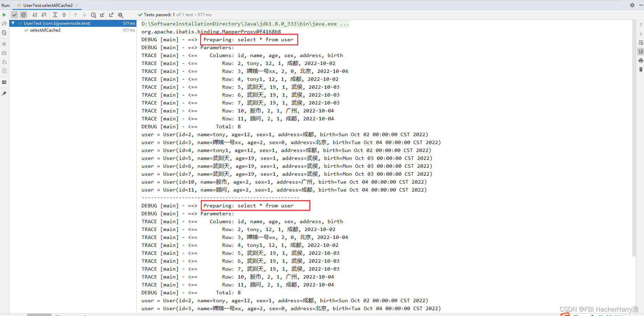Image resolution: width=644 pixels, height=316 pixels.
Task: Go to previous failed test arrow
Action: pyautogui.click(x=75, y=15)
